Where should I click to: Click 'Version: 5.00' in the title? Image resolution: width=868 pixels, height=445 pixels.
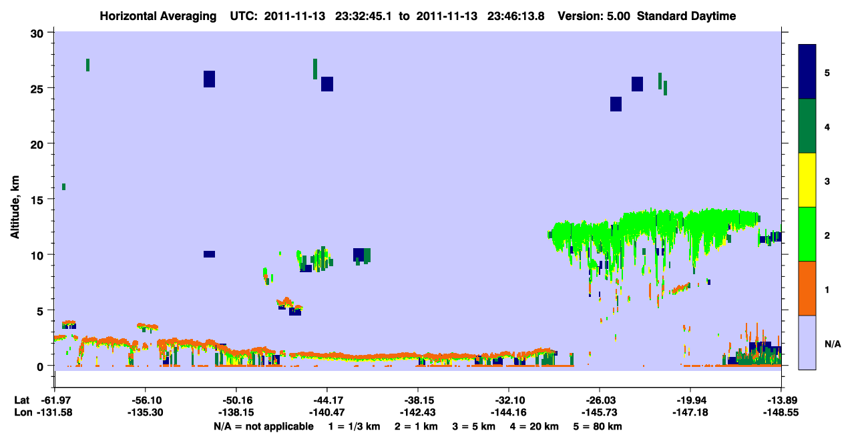click(593, 16)
